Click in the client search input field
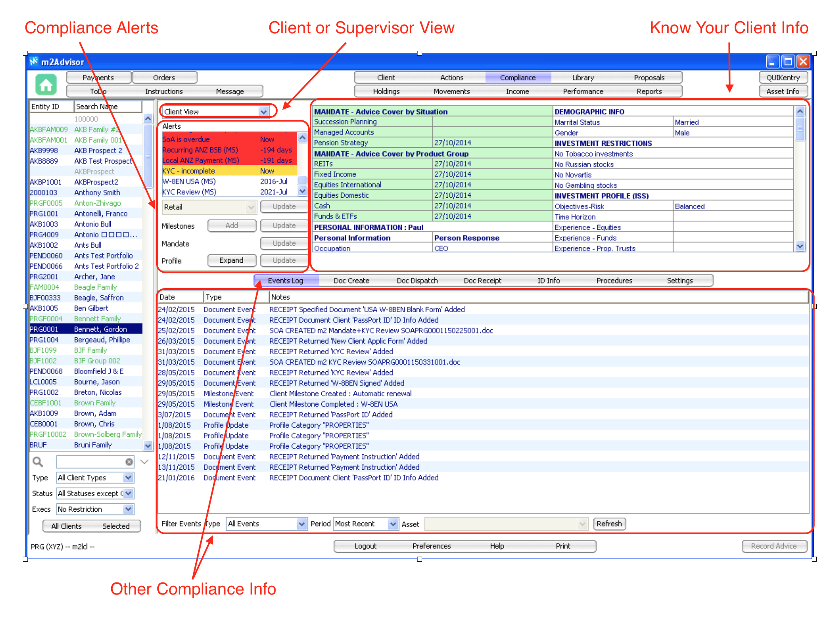840x617 pixels. click(x=91, y=462)
